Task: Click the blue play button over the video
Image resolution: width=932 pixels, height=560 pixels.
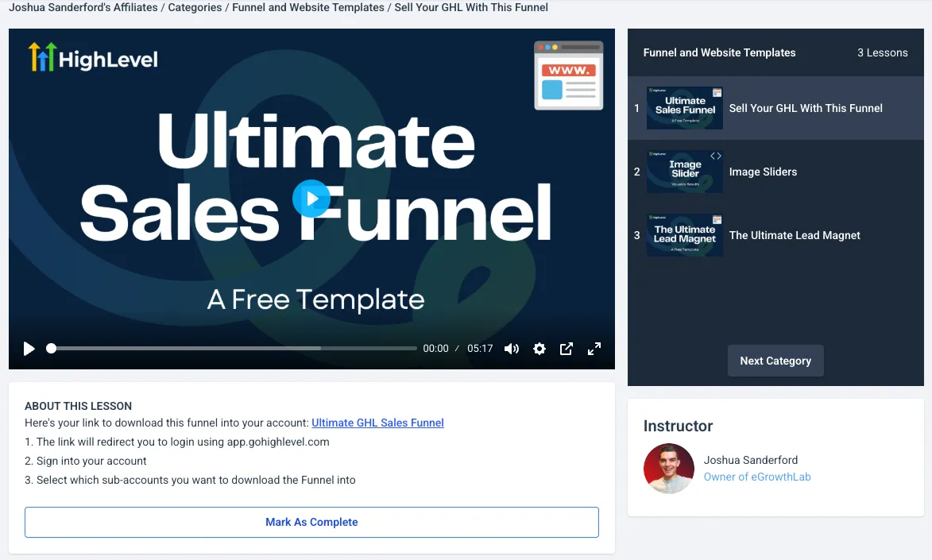Action: tap(311, 199)
